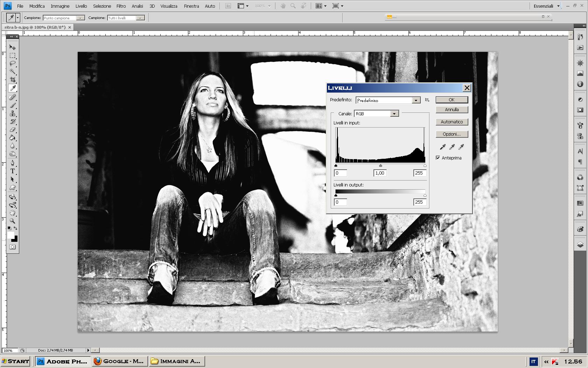The height and width of the screenshot is (368, 588).
Task: Select the Pen tool
Action: pos(13,163)
